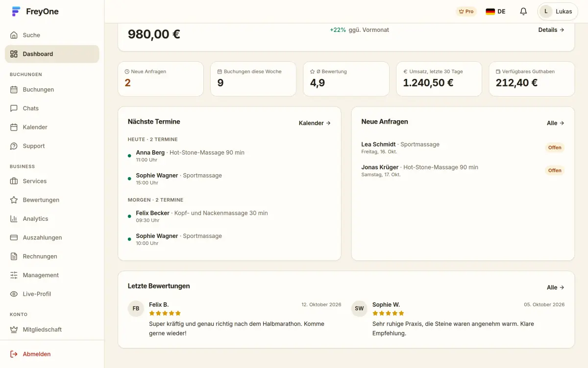588x368 pixels.
Task: Click date 12. Oktober 2026
Action: coord(321,305)
